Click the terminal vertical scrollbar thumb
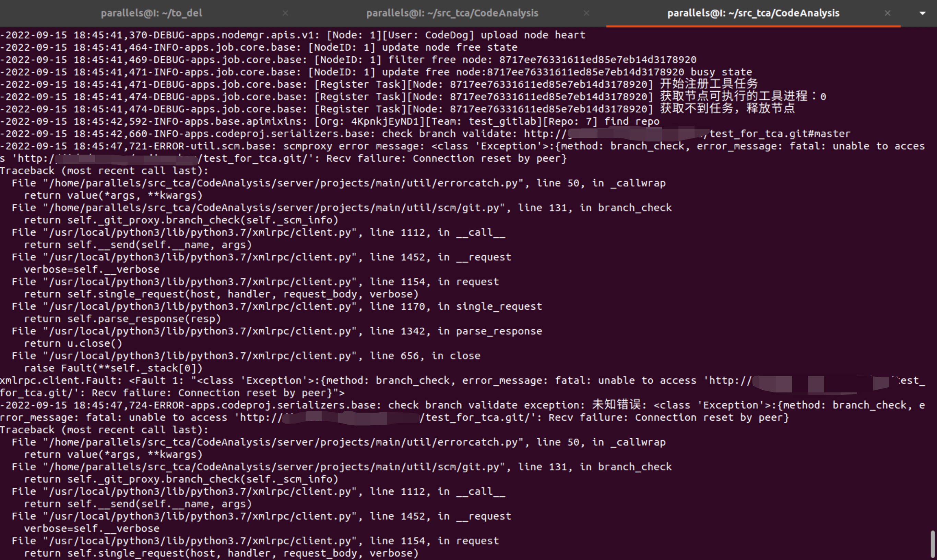937x560 pixels. (x=933, y=544)
